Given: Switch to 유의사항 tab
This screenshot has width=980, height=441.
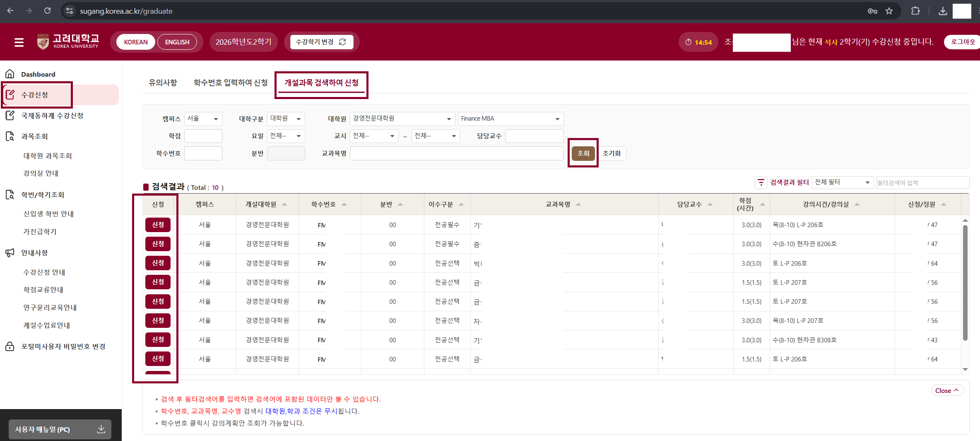Looking at the screenshot, I should coord(163,82).
